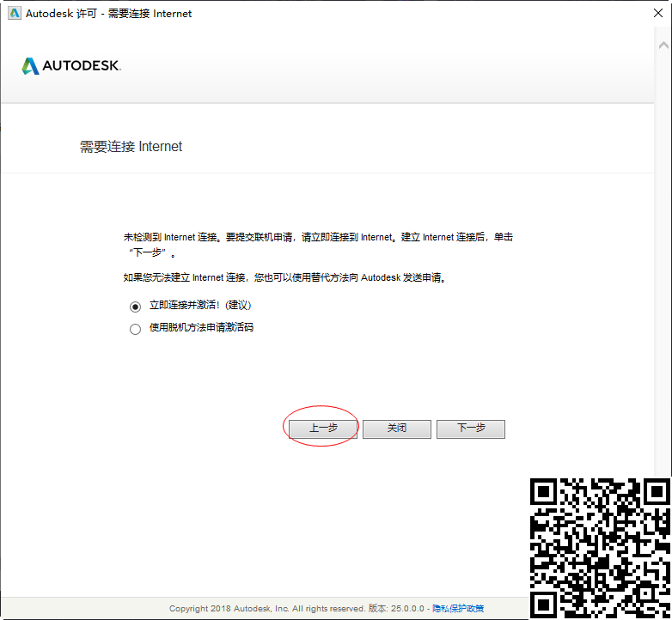Viewport: 672px width, 620px height.
Task: Click the Autodesk triangle logo in the header
Action: tap(30, 66)
